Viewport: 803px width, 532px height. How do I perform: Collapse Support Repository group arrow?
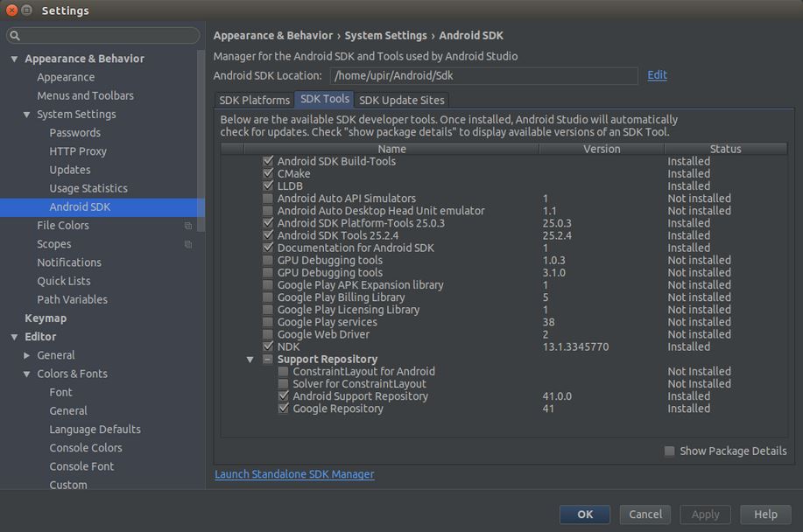click(x=250, y=360)
